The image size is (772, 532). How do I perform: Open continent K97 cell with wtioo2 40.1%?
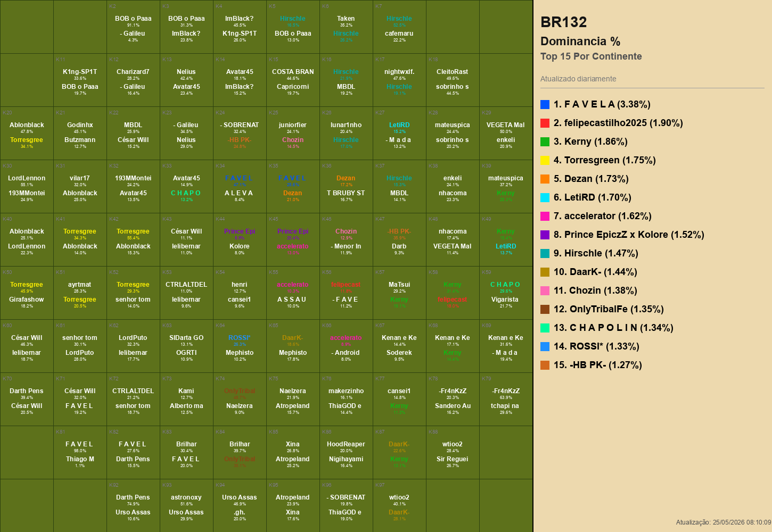coord(399,505)
